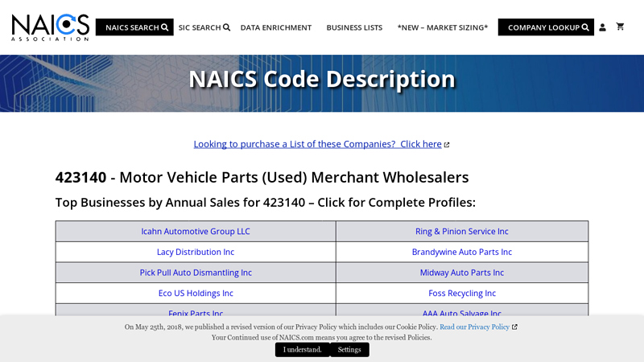
Task: Open the Market Sizing menu item
Action: (x=443, y=27)
